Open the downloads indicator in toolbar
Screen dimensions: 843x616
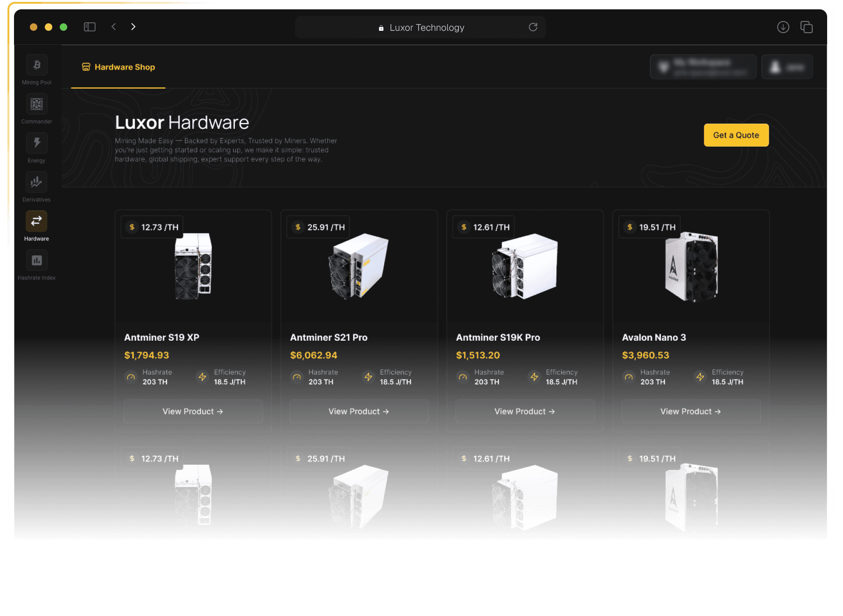783,27
